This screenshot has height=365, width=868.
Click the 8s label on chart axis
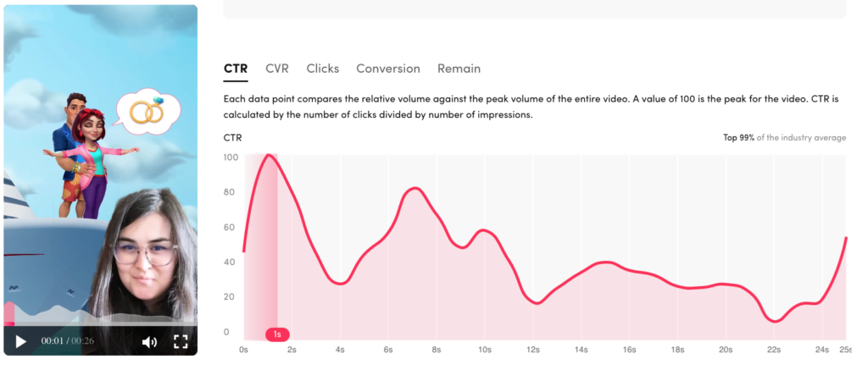[x=437, y=350]
